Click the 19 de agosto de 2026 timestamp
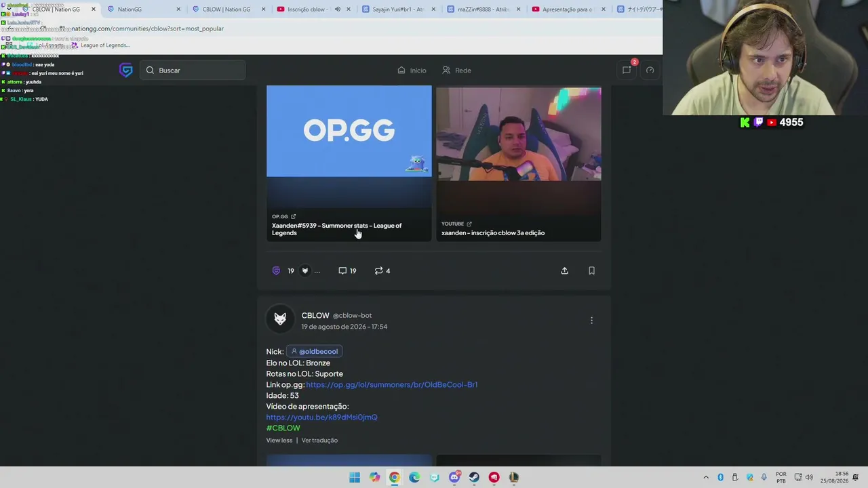 pos(344,327)
